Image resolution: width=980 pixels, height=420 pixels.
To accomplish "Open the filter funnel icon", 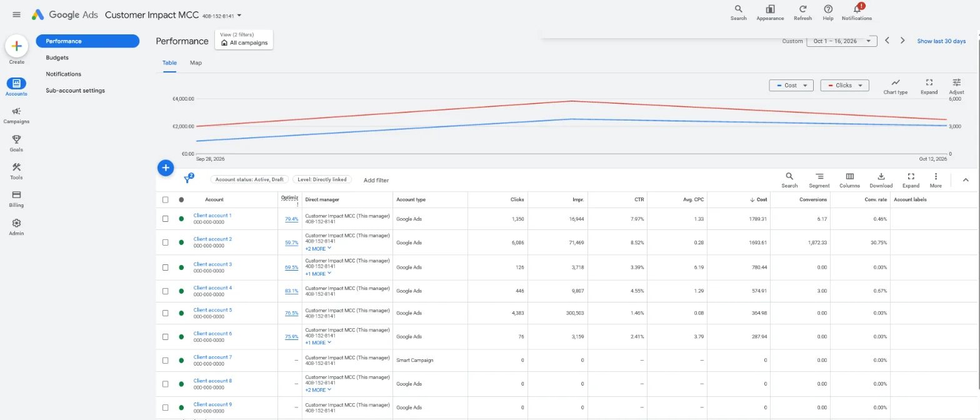I will click(x=187, y=179).
